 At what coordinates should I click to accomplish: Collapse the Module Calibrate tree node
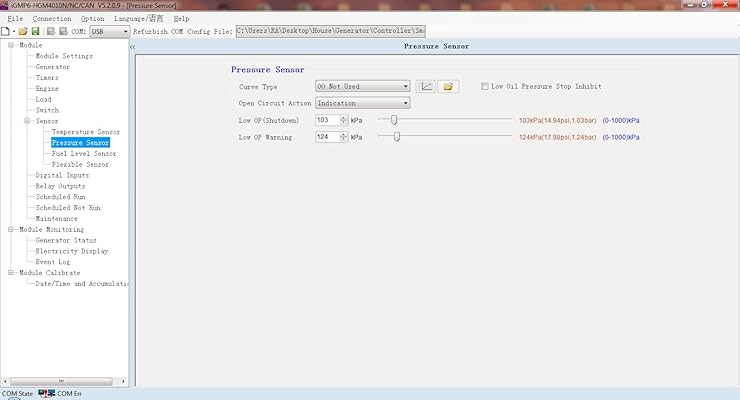[x=11, y=273]
